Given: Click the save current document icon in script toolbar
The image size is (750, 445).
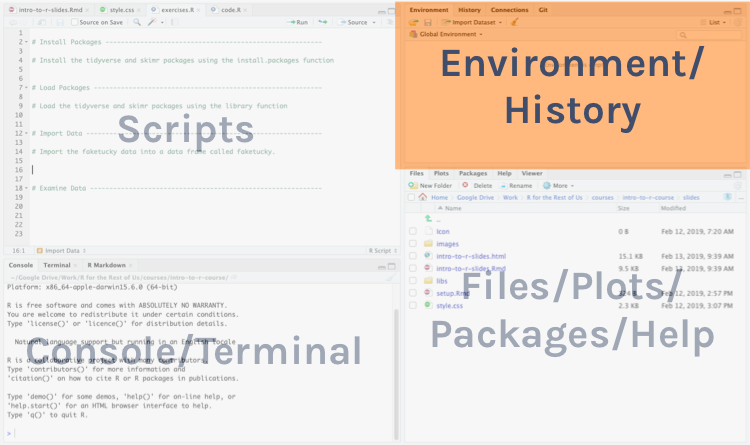Looking at the screenshot, I should point(60,22).
